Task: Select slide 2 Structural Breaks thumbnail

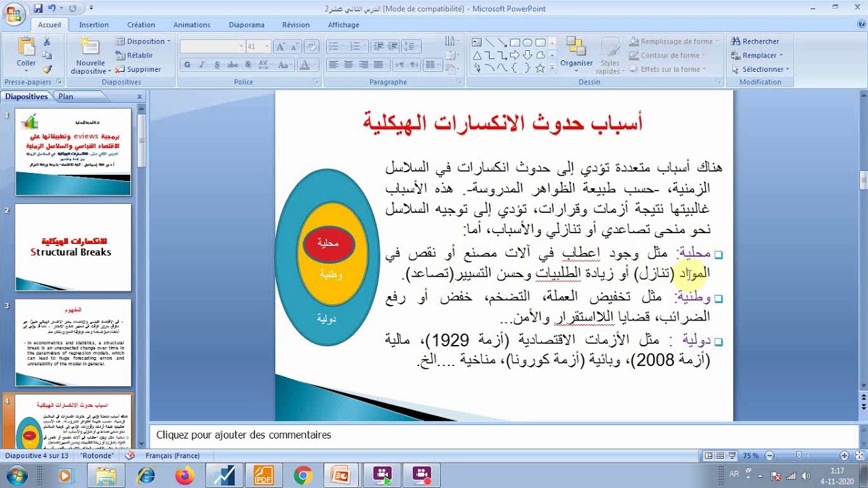Action: 73,247
